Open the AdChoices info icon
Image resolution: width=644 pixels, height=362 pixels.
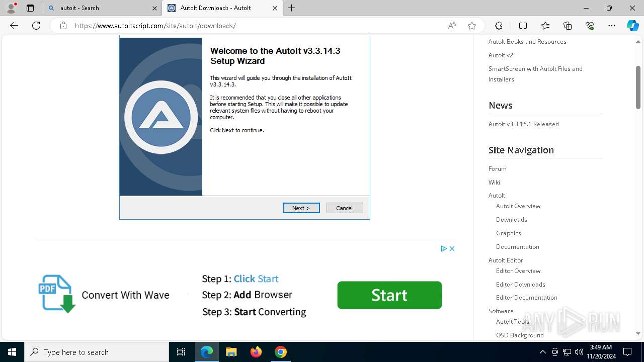click(444, 248)
